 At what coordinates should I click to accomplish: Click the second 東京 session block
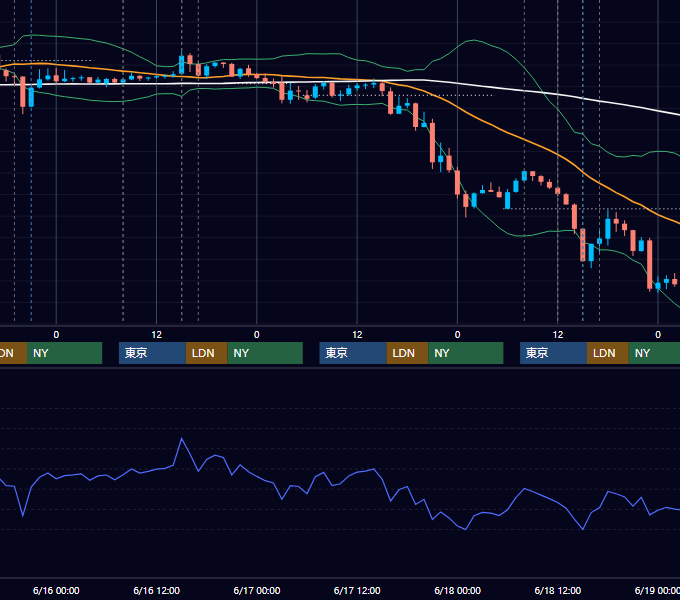[353, 353]
